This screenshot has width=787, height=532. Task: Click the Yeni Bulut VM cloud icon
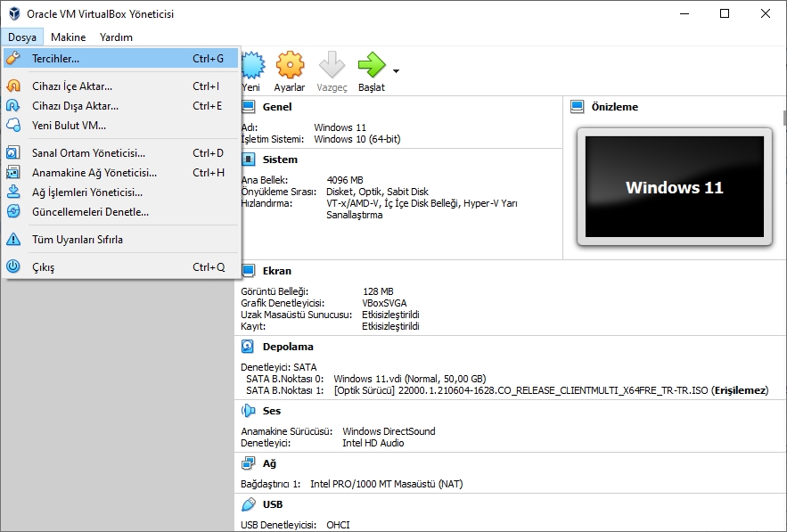click(13, 125)
